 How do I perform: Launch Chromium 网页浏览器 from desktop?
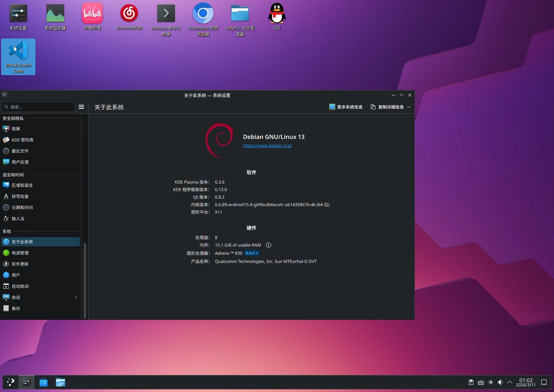203,20
